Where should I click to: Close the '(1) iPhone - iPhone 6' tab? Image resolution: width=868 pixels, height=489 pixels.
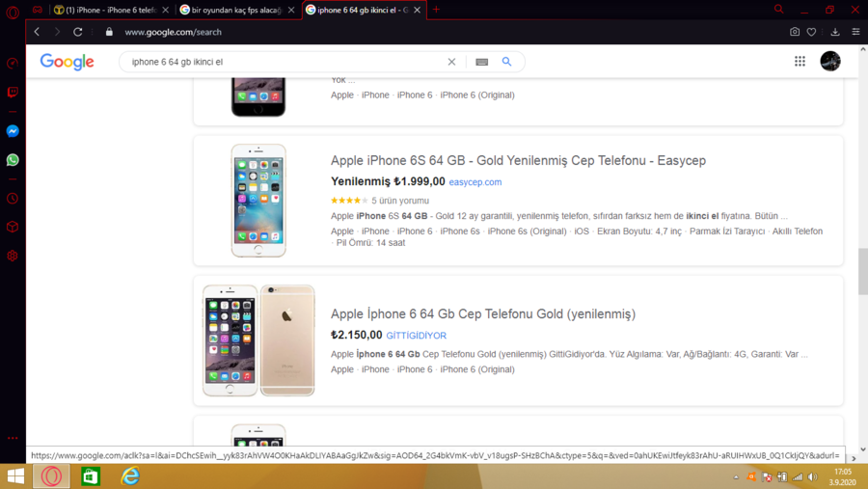coord(166,10)
